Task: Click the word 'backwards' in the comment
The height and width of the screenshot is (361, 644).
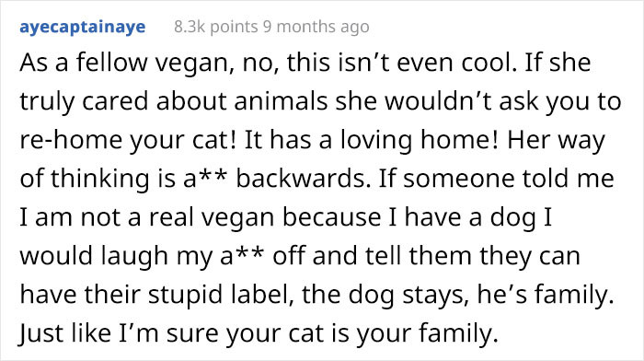Action: pyautogui.click(x=300, y=179)
